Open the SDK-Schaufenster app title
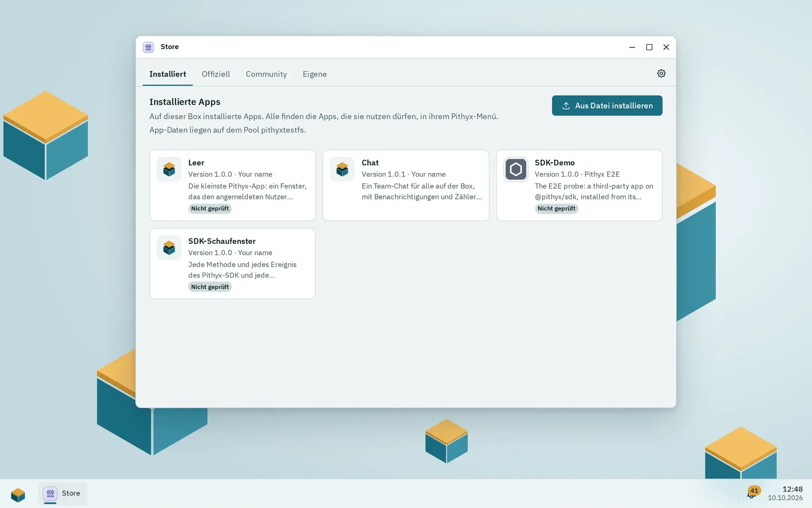812x508 pixels. [x=222, y=241]
